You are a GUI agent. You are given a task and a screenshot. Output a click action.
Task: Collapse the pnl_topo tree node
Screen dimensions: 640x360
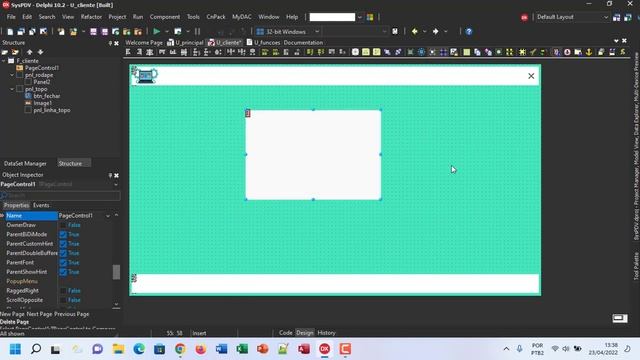[x=12, y=89]
